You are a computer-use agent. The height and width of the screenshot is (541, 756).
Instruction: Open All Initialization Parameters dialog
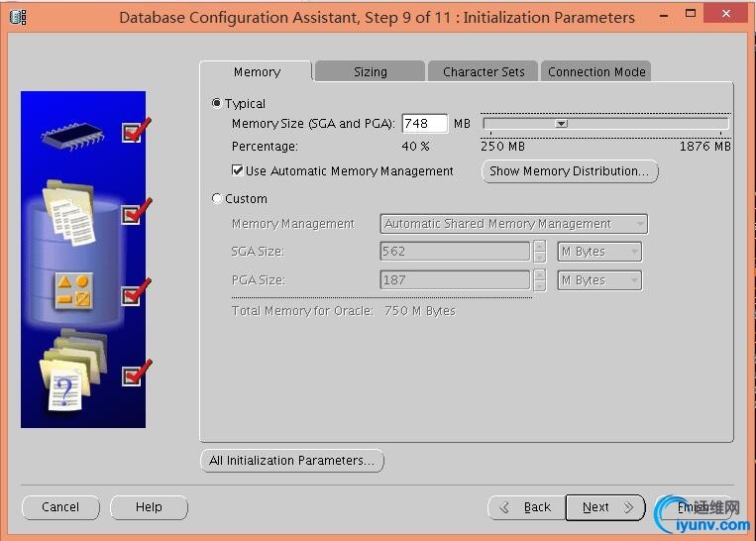(292, 461)
